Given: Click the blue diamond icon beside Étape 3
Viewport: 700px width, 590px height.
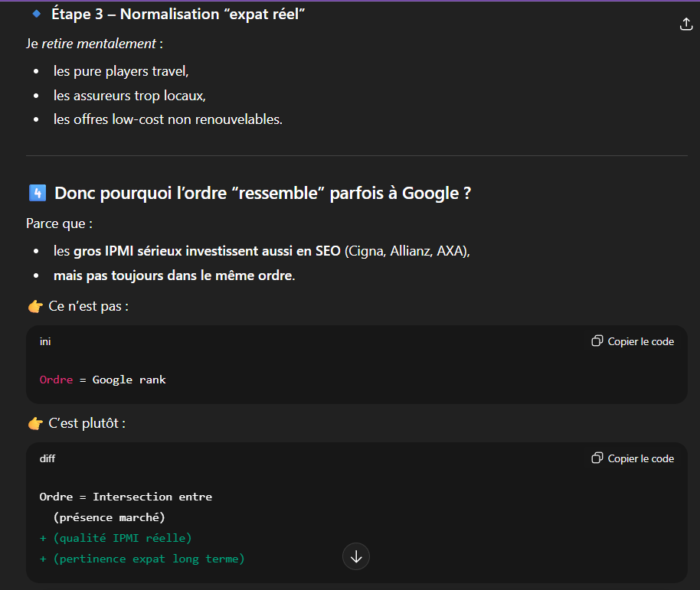Looking at the screenshot, I should 36,15.
